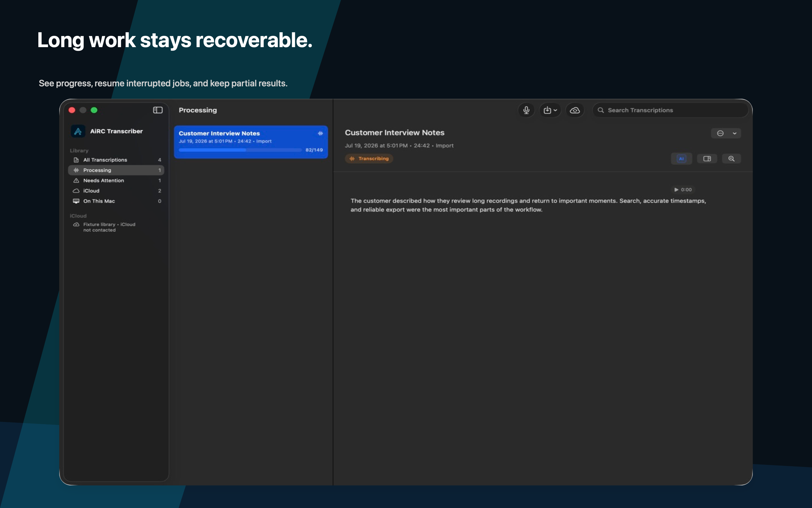
Task: Start recording with the microphone icon
Action: coord(526,110)
